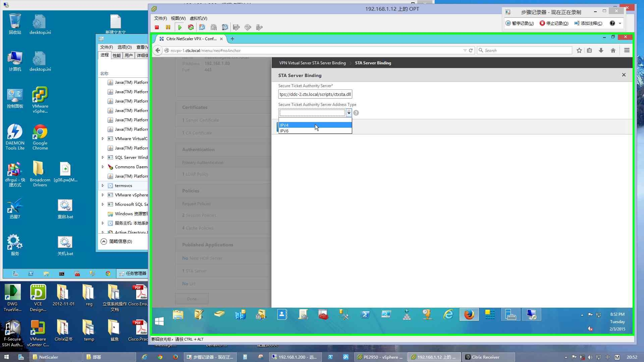This screenshot has height=362, width=644.
Task: Open 选项(O) menu in Task Manager
Action: (x=124, y=47)
